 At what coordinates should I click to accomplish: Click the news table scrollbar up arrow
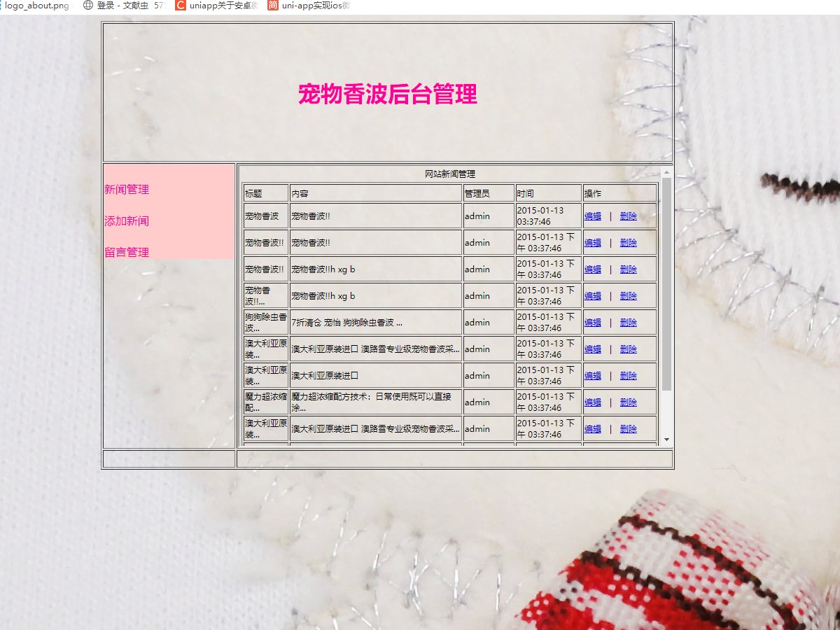coord(666,172)
